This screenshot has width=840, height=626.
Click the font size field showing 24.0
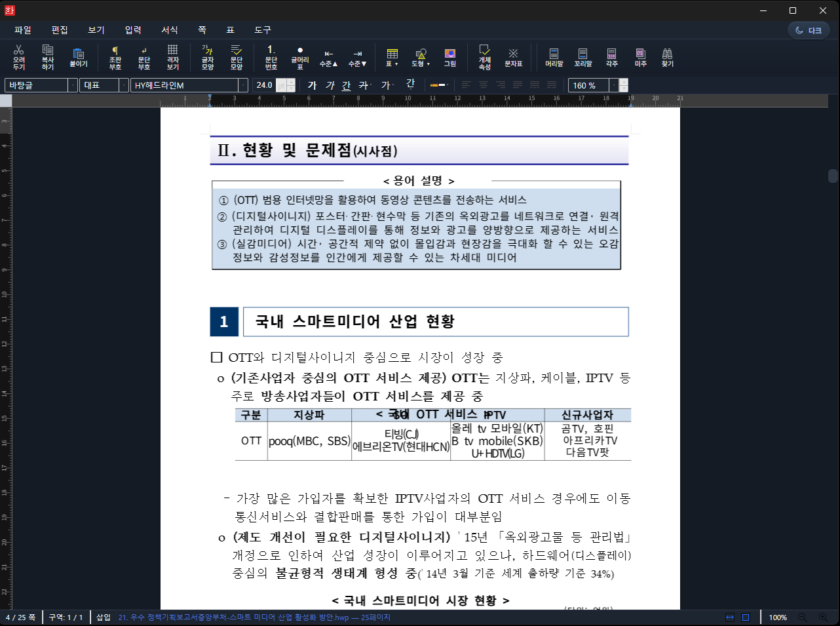point(265,85)
